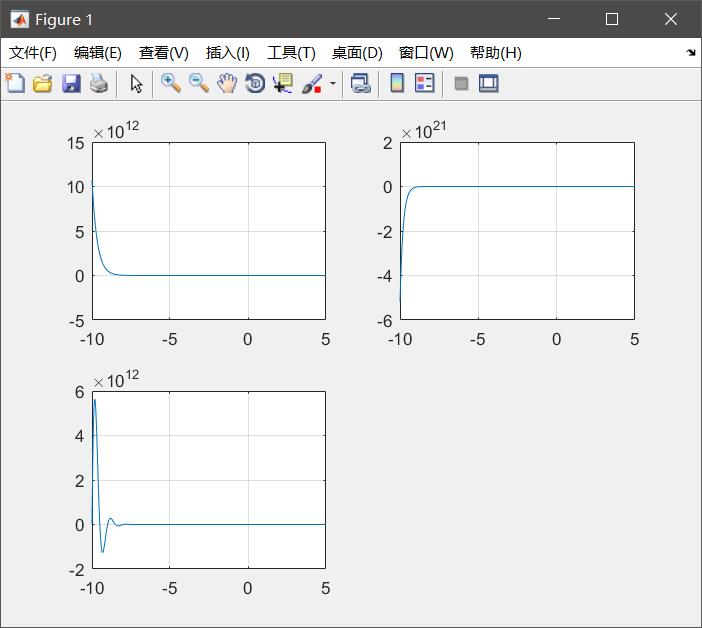Maximize the Figure 1 window
Viewport: 702px width, 628px height.
(x=612, y=19)
